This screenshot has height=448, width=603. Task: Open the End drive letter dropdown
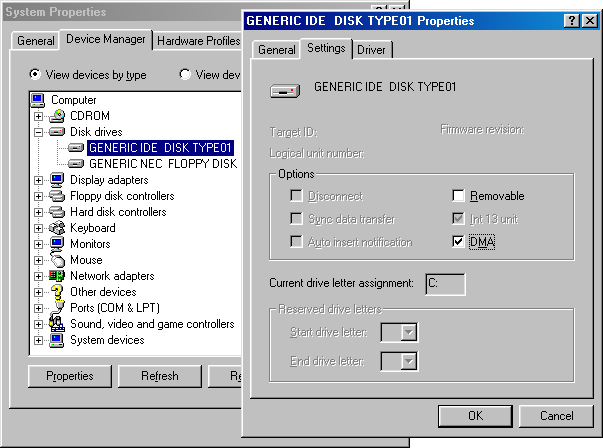point(408,361)
